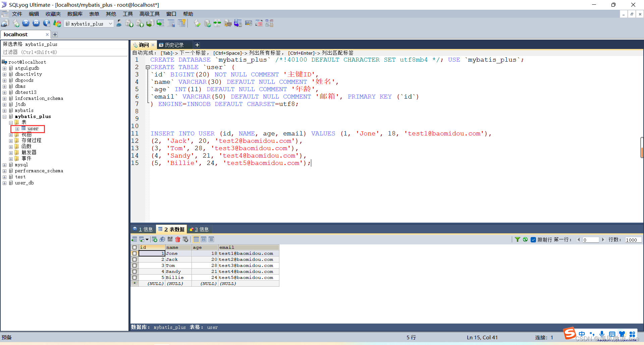The image size is (644, 345).
Task: Switch result to form view mode
Action: tap(204, 239)
